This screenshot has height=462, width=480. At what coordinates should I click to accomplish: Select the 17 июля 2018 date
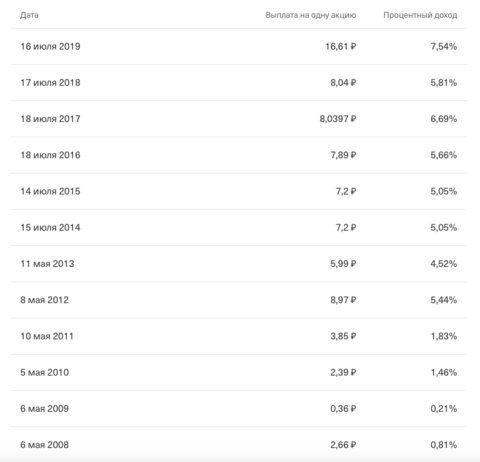50,83
